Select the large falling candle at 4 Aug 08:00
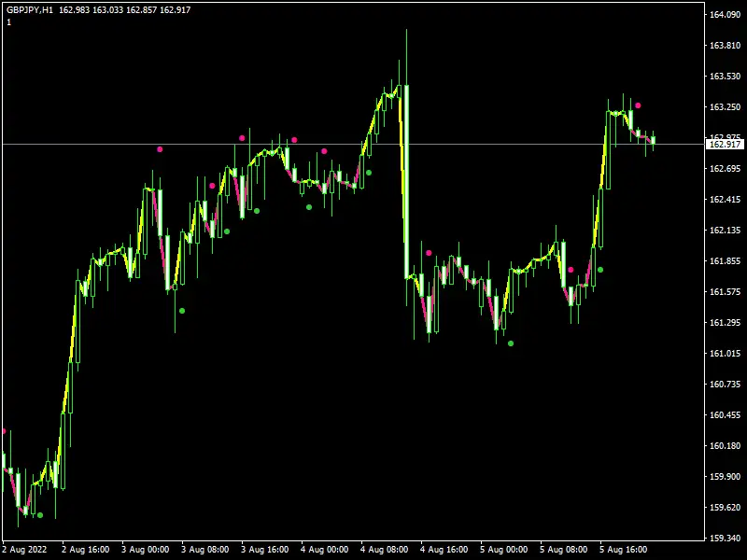 pyautogui.click(x=406, y=181)
